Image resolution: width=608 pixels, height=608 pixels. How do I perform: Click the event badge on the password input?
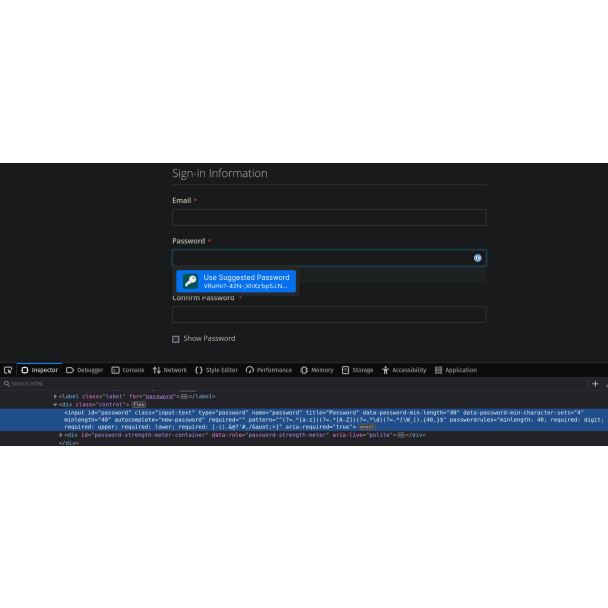[367, 427]
